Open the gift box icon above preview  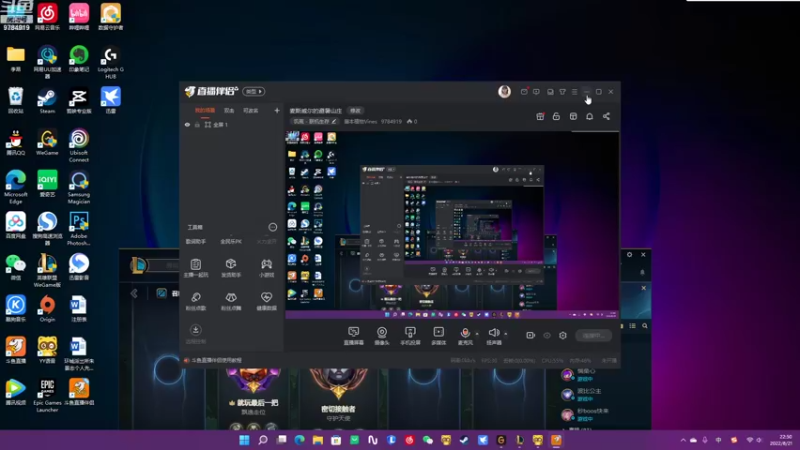point(540,116)
